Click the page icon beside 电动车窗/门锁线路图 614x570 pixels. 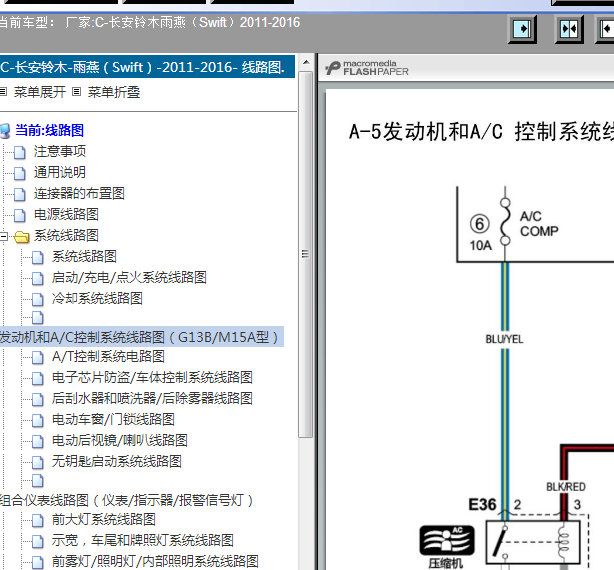38,420
